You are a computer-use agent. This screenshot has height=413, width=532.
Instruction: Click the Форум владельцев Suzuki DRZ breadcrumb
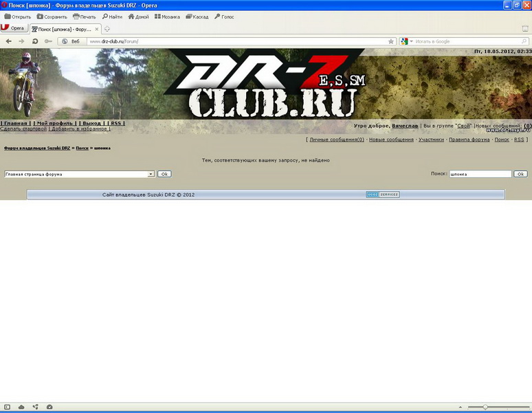[x=37, y=148]
